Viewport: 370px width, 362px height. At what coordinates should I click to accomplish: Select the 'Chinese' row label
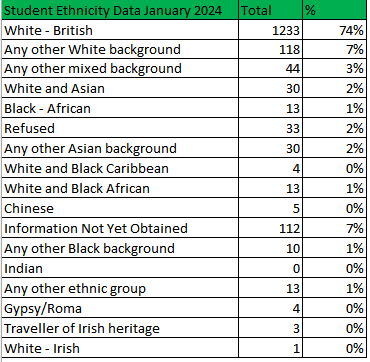pyautogui.click(x=120, y=208)
